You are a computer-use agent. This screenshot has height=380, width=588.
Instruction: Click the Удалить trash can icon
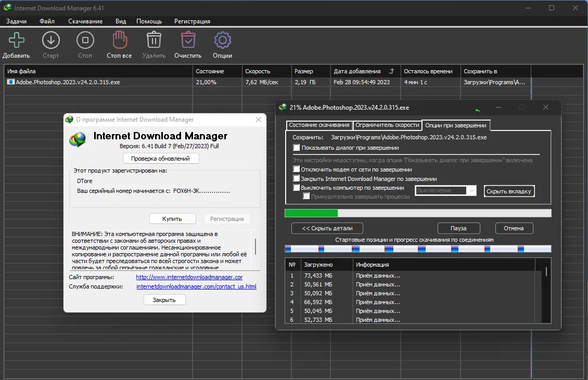pos(154,40)
